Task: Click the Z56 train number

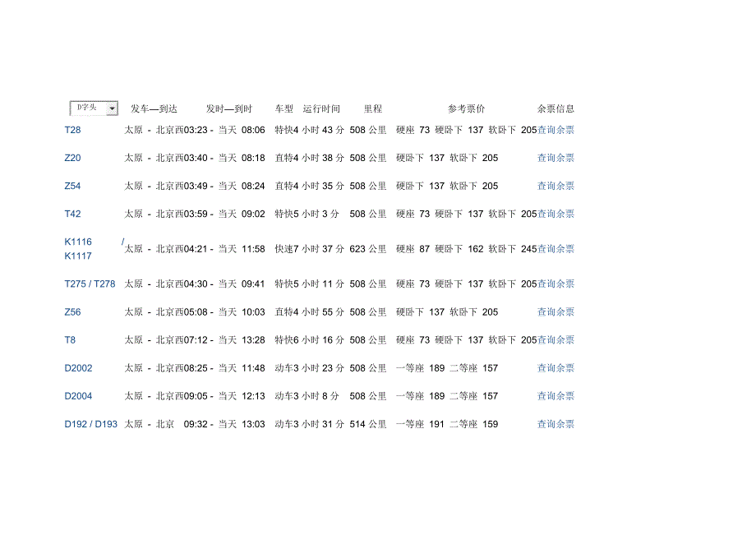Action: point(72,312)
